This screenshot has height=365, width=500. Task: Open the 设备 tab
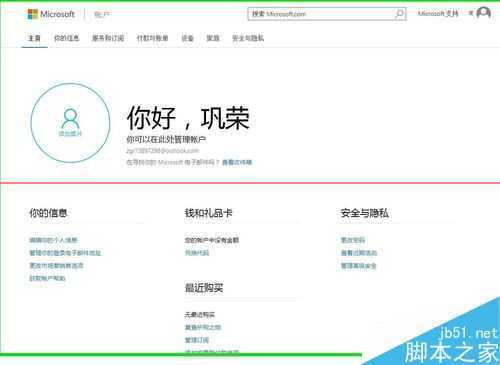point(187,38)
